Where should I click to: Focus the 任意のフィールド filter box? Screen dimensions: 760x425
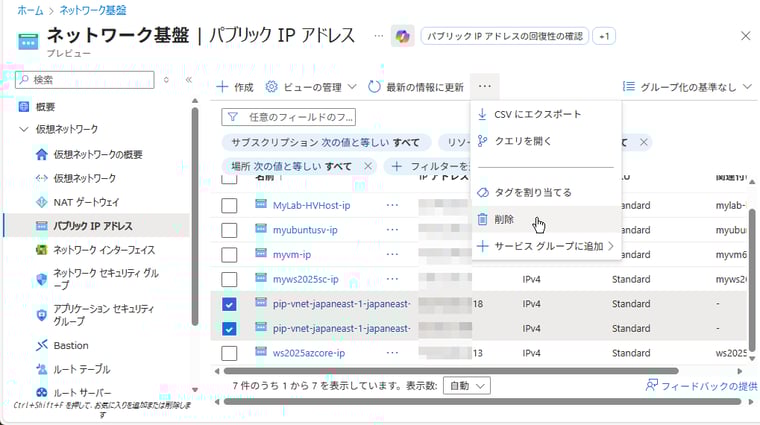[288, 117]
